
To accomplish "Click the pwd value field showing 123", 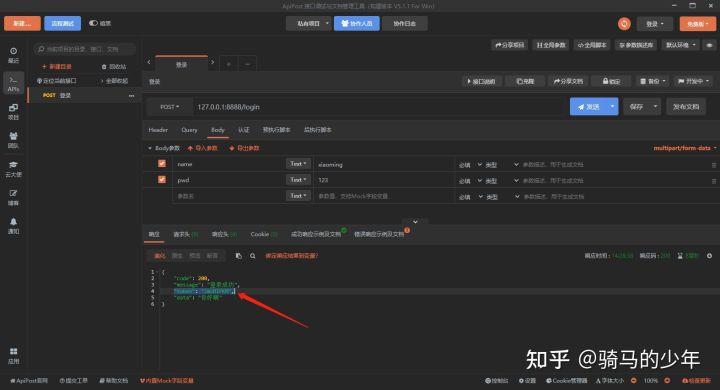I will 383,180.
